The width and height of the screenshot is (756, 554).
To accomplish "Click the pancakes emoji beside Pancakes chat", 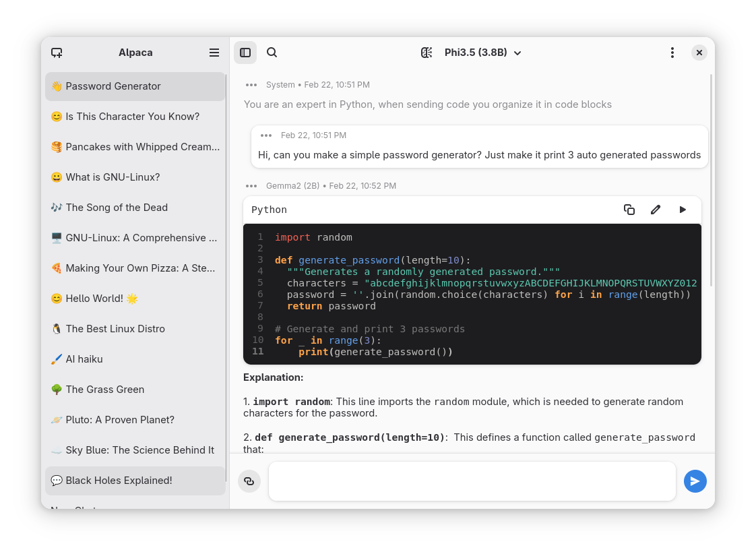I will pyautogui.click(x=57, y=147).
